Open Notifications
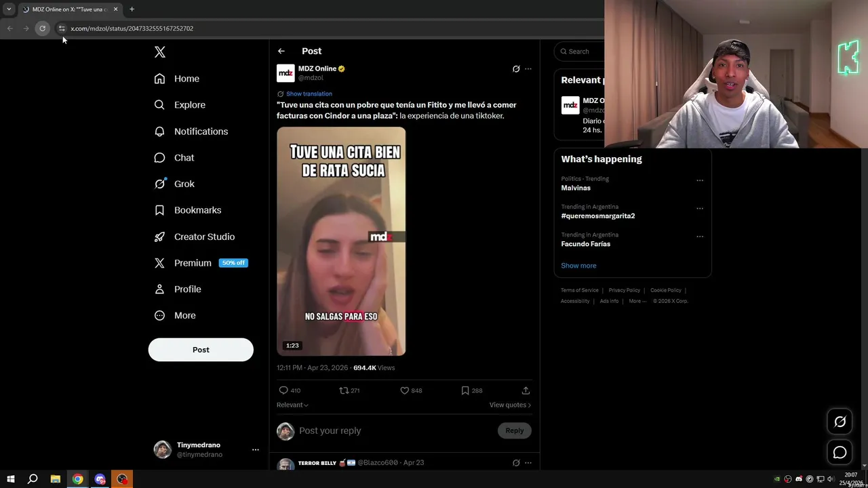Image resolution: width=868 pixels, height=488 pixels. [191, 131]
